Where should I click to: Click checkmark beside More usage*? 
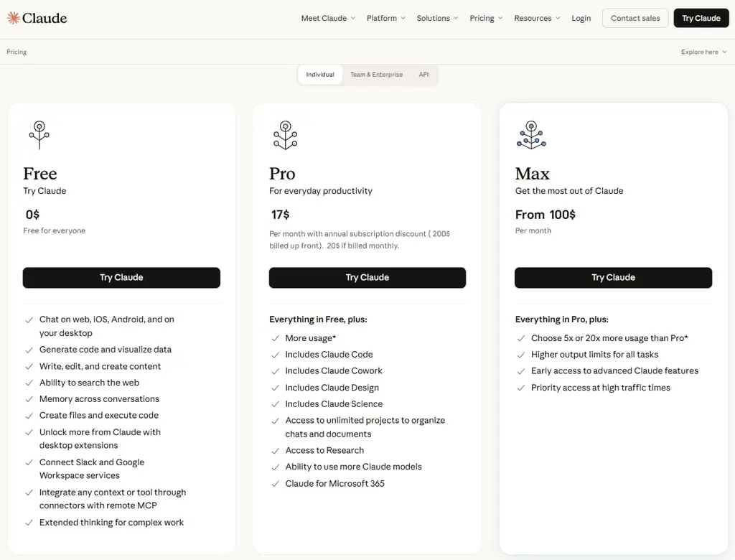click(x=275, y=339)
